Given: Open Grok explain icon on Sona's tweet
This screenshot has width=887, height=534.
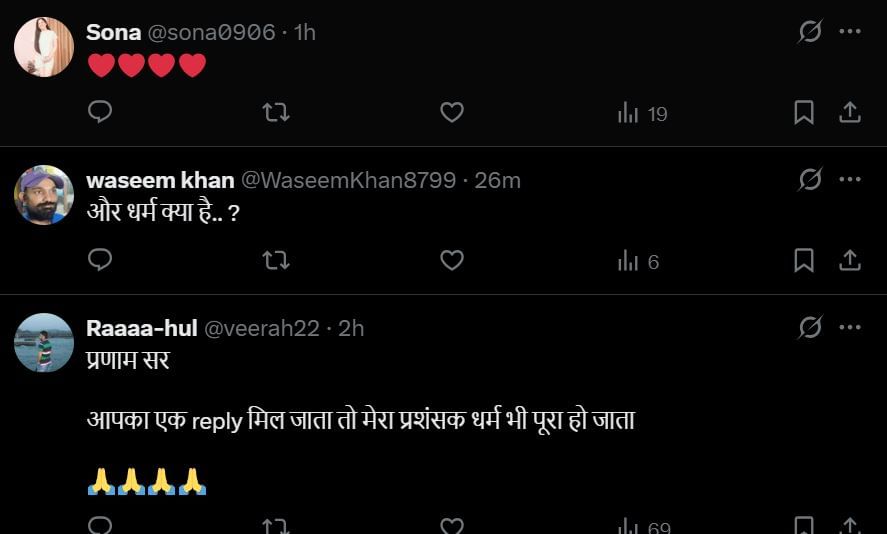Looking at the screenshot, I should 810,32.
